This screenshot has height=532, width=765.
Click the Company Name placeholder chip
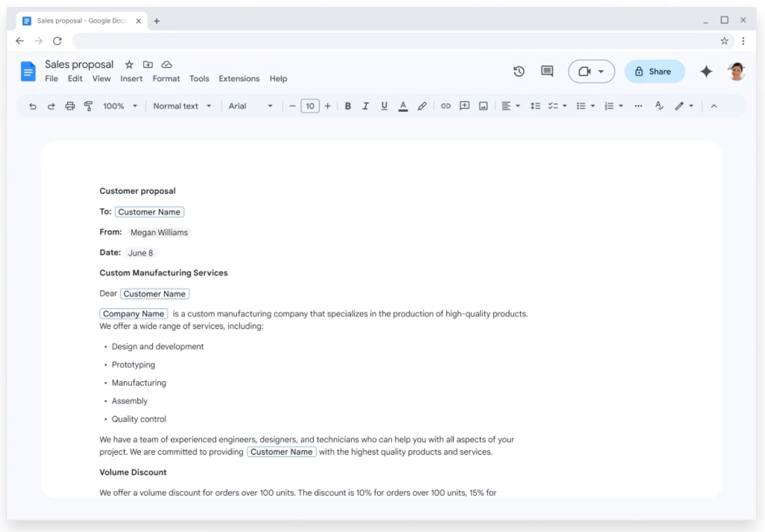[134, 314]
